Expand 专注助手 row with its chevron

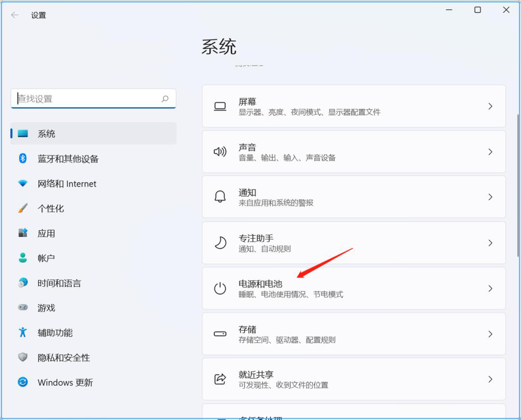pyautogui.click(x=491, y=243)
